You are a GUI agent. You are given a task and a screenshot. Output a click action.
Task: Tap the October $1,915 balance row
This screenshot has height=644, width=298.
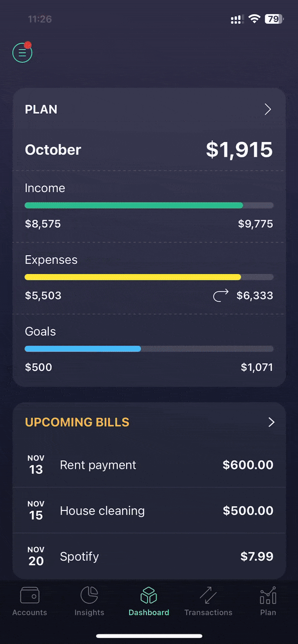coord(149,150)
